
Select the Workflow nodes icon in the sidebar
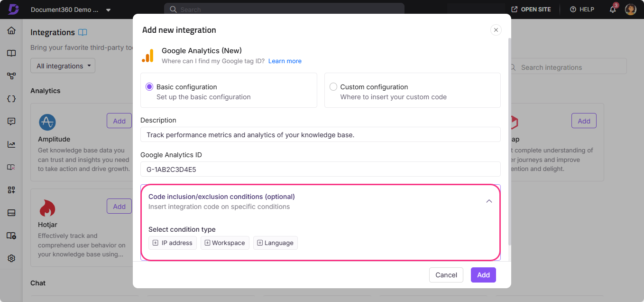[x=11, y=75]
